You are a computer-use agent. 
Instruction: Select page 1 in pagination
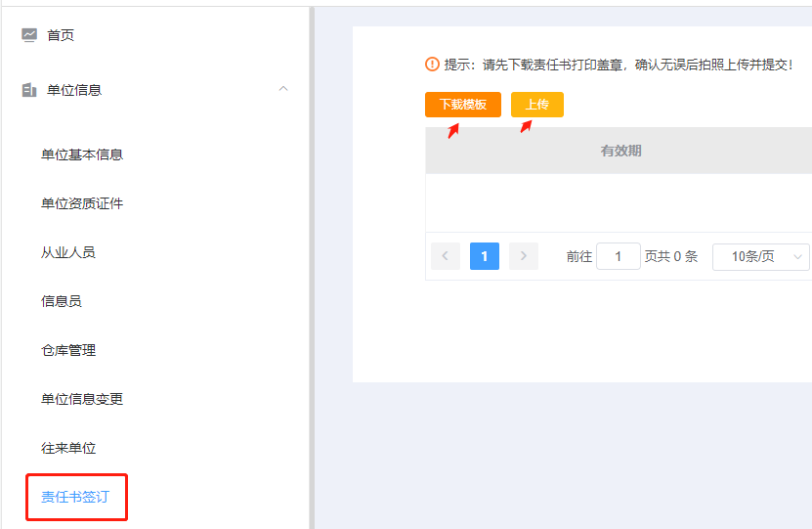(485, 256)
